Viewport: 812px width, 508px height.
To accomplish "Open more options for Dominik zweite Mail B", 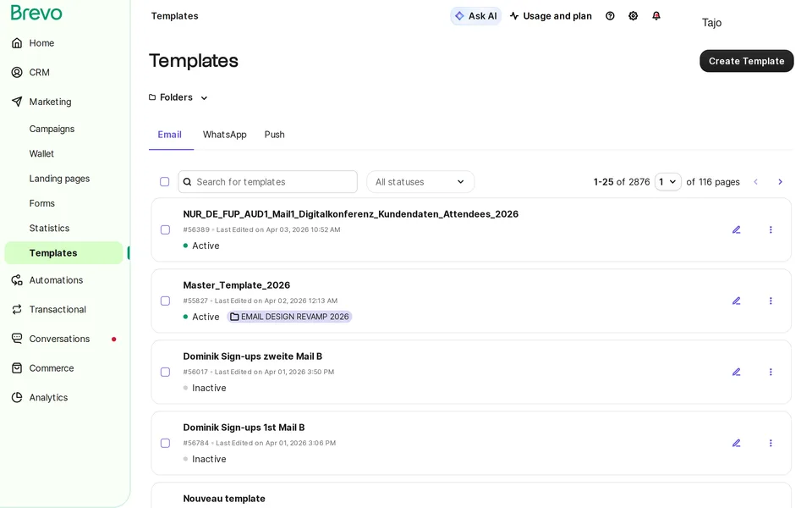I will click(771, 372).
